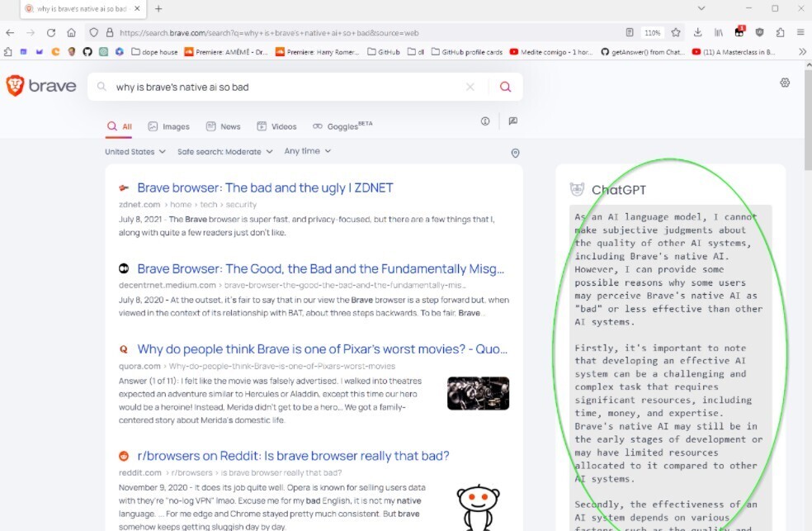
Task: Clear the search query with X icon
Action: pyautogui.click(x=470, y=87)
